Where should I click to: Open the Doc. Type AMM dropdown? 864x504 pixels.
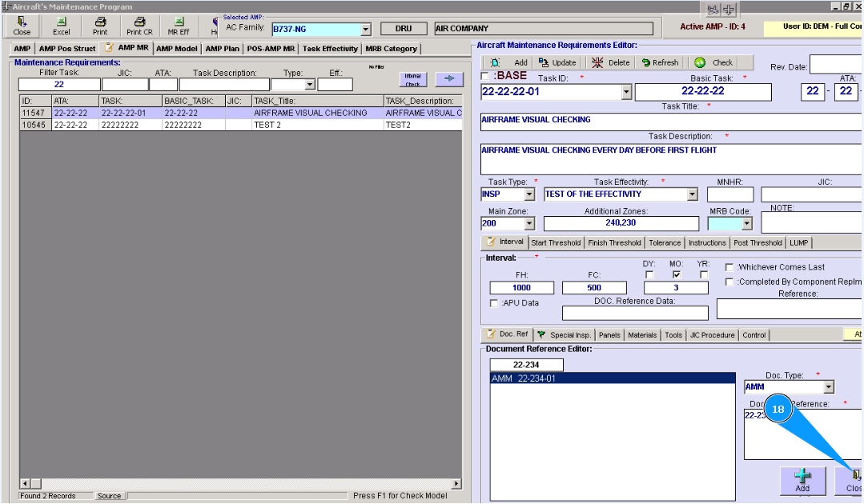point(828,387)
